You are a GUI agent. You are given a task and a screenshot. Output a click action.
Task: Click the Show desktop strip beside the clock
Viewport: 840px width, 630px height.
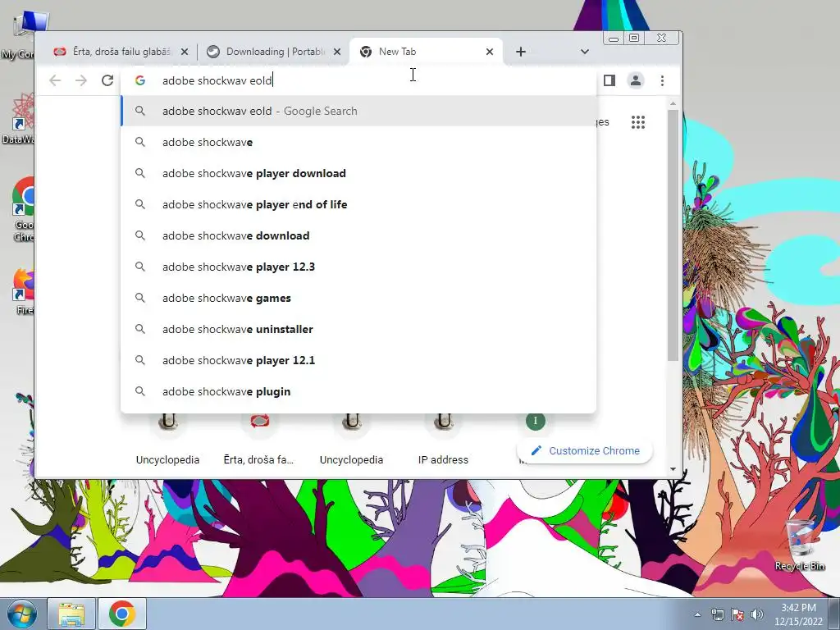[833, 614]
